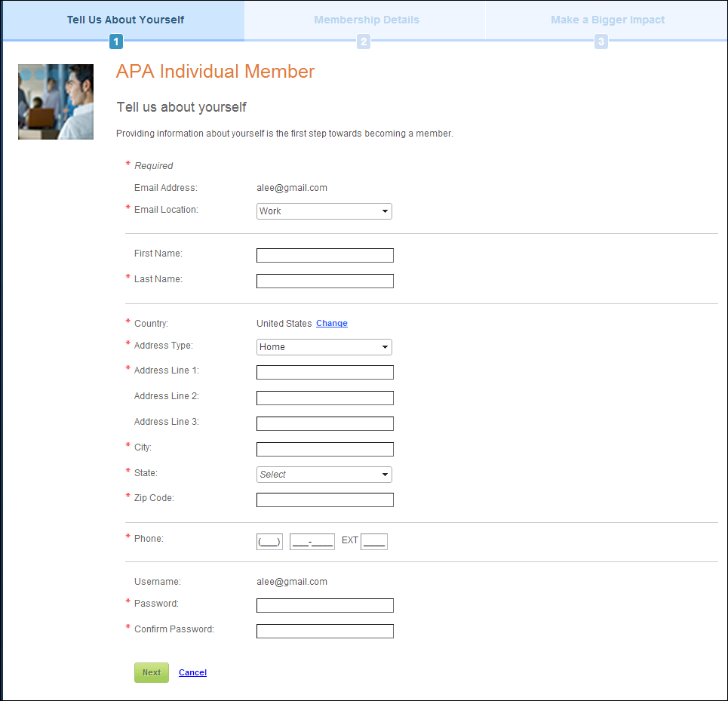Click into the Address Line 2 field
The height and width of the screenshot is (701, 728).
[x=325, y=398]
